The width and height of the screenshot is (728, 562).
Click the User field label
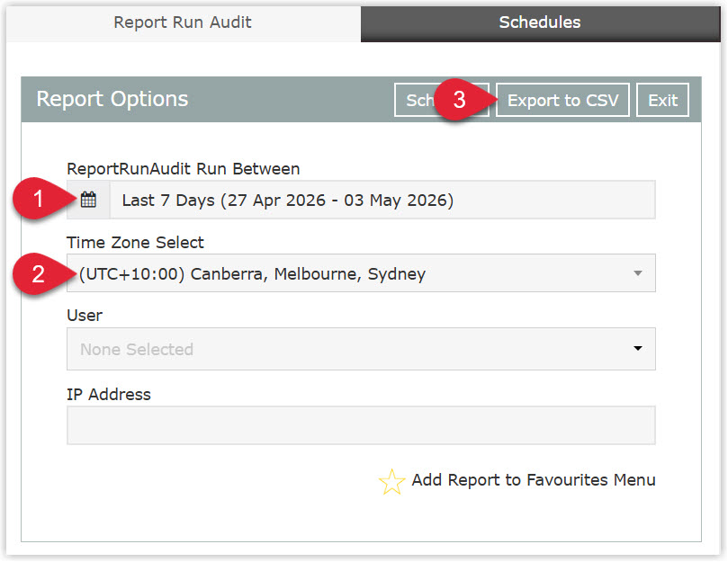[85, 316]
